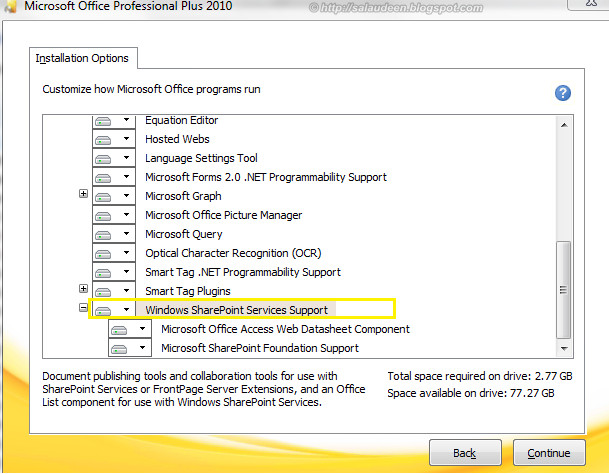The height and width of the screenshot is (474, 609).
Task: Click the scrollbar down arrow
Action: click(x=564, y=349)
